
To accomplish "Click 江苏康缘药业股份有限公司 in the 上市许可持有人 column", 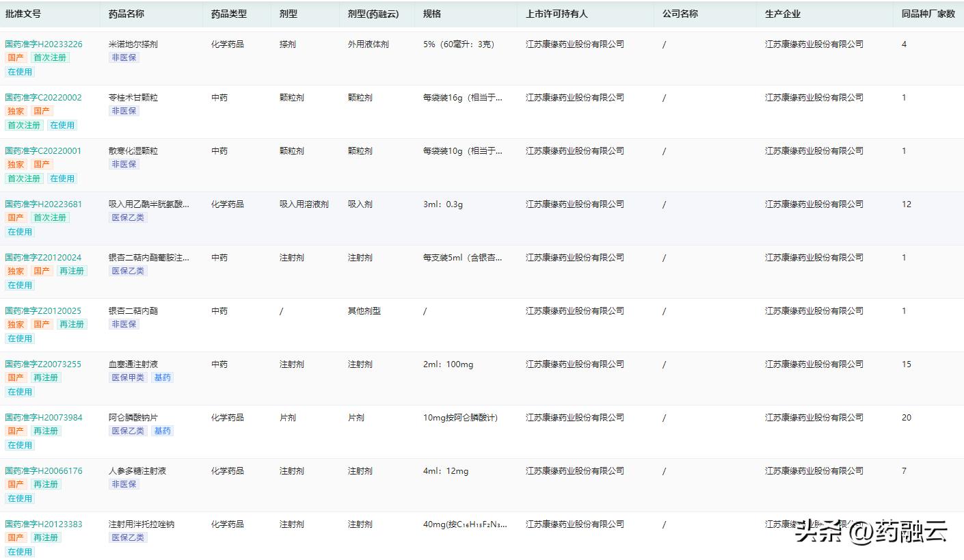I will coord(574,43).
